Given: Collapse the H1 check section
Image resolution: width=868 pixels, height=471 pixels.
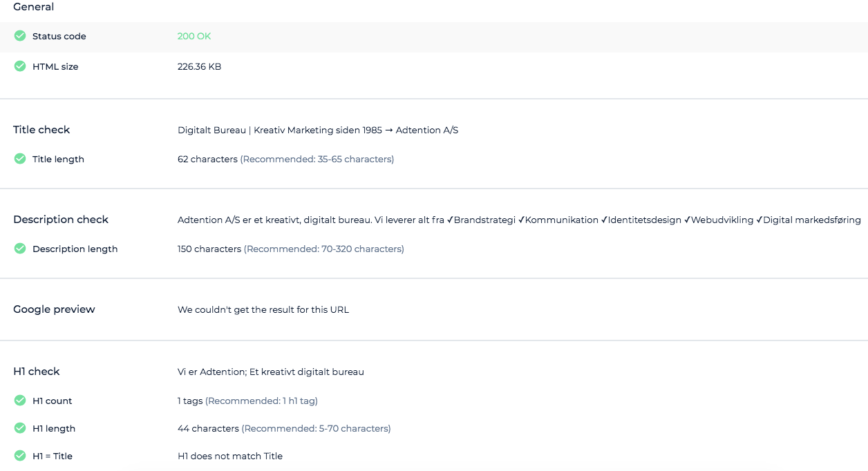Looking at the screenshot, I should 36,371.
